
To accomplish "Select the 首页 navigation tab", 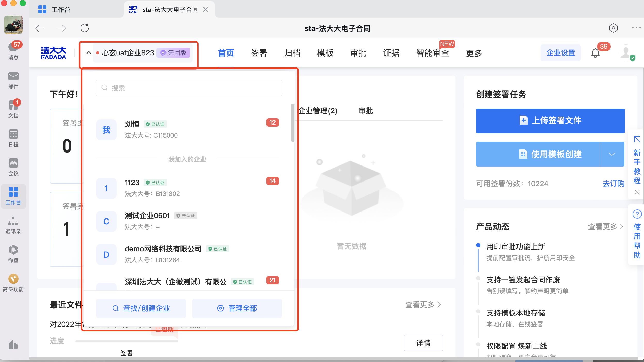I will (x=226, y=53).
